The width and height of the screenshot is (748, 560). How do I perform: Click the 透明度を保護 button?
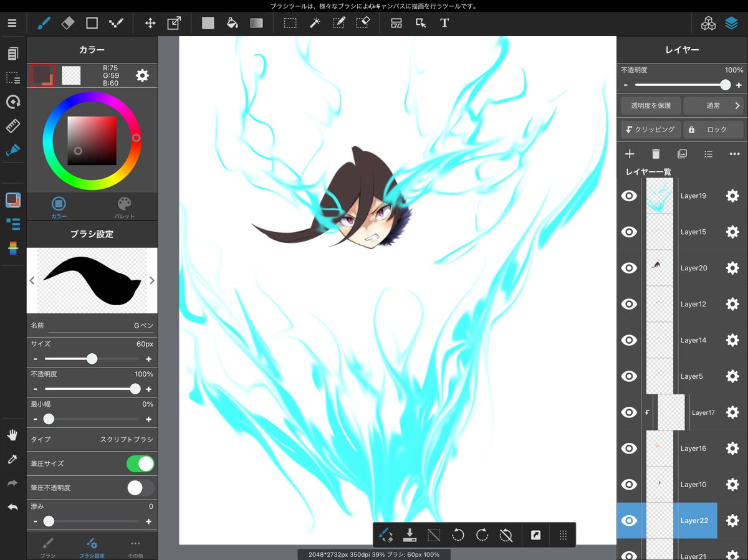click(651, 106)
